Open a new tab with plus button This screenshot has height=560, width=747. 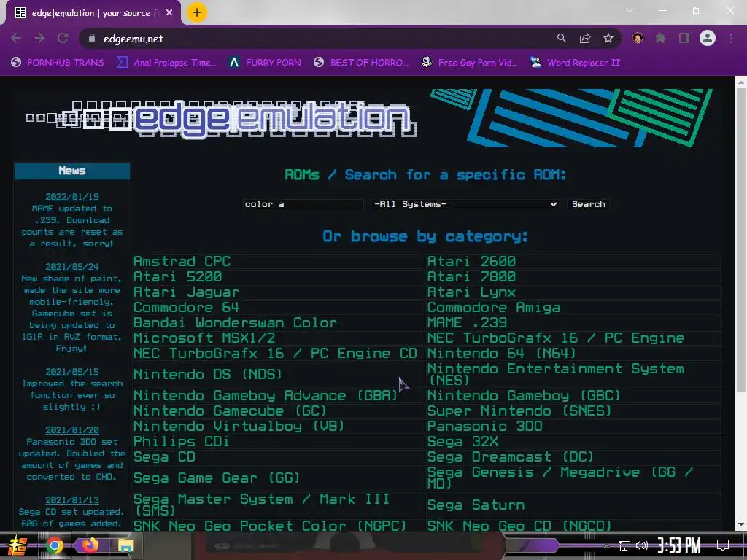(x=197, y=12)
